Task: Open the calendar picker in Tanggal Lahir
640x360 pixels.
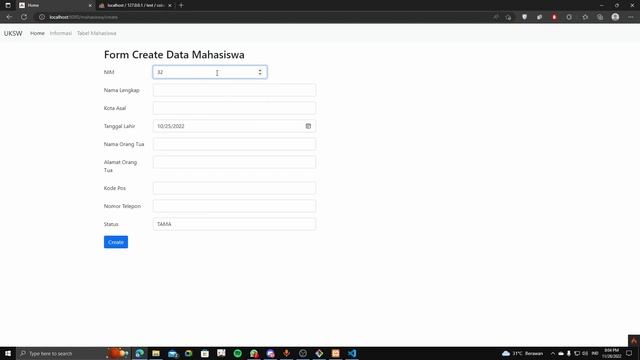Action: click(x=308, y=126)
